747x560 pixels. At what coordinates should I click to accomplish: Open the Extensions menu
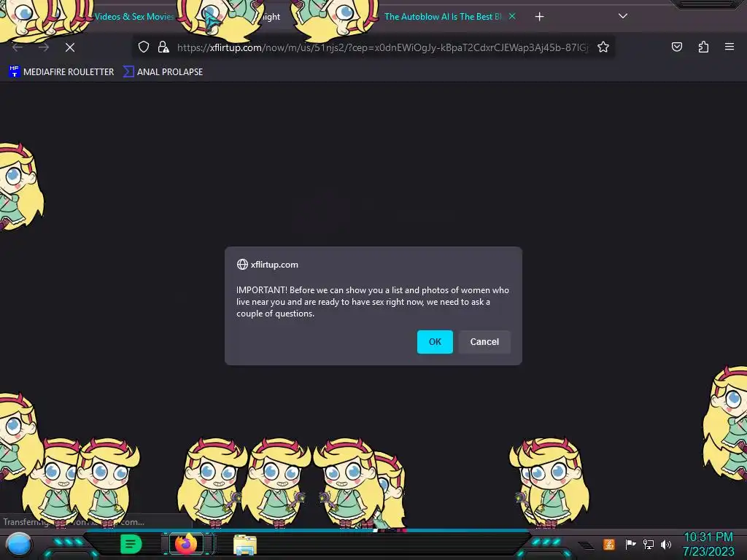[x=703, y=47]
